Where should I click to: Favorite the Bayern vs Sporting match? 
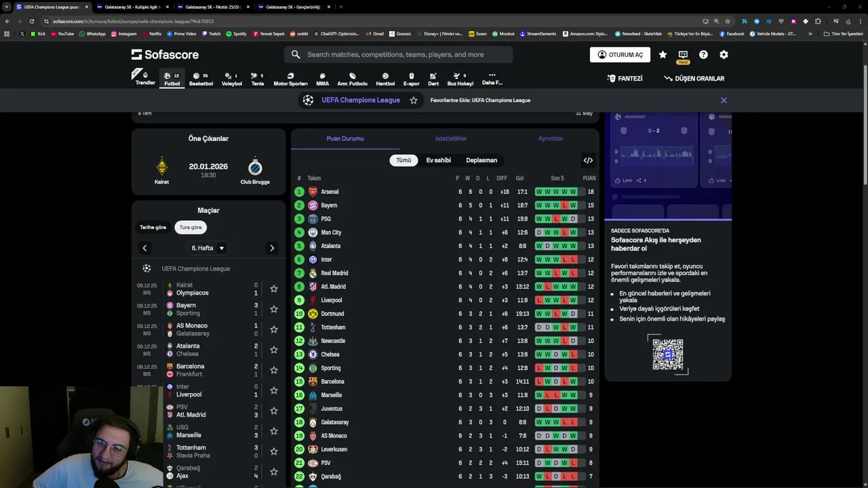pyautogui.click(x=274, y=309)
